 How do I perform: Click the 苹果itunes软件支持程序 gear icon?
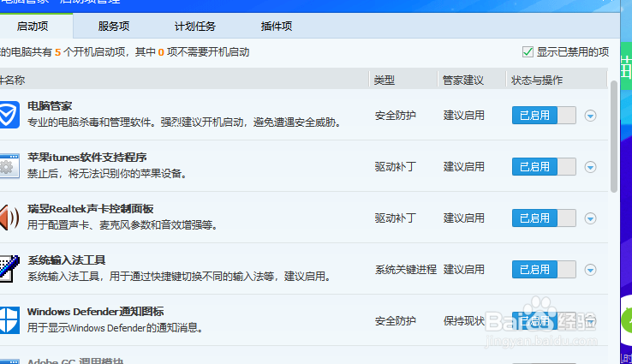9,166
